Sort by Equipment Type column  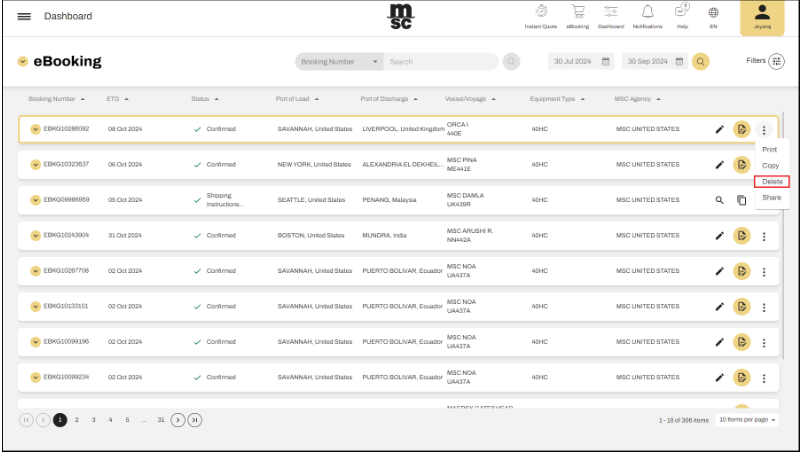pos(557,99)
